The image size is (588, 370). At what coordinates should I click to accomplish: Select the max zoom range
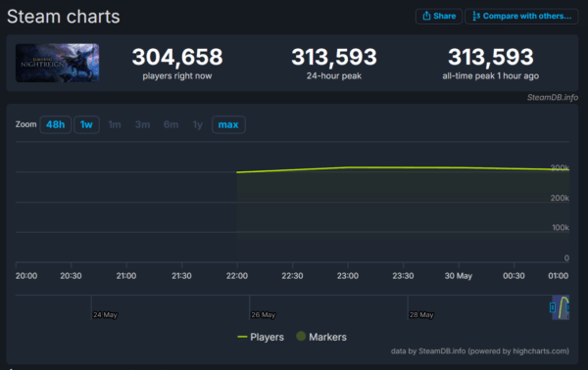(228, 124)
